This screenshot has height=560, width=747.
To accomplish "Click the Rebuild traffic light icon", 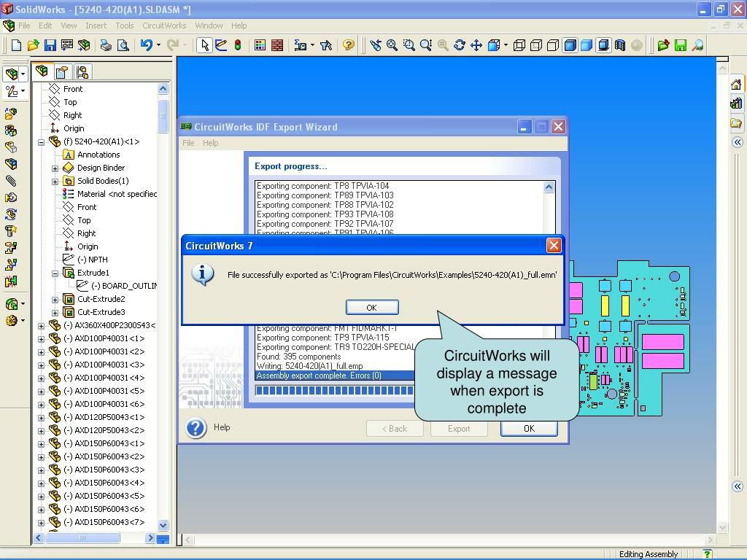I will tap(238, 45).
